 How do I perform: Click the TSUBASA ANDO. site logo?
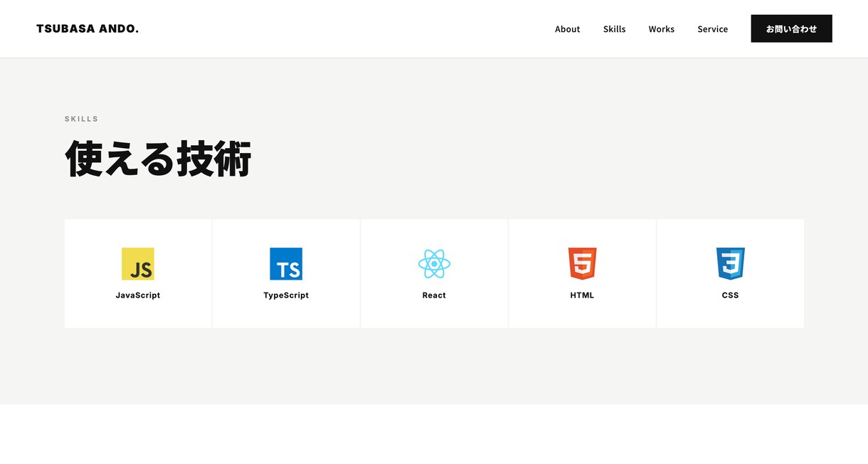(x=88, y=29)
